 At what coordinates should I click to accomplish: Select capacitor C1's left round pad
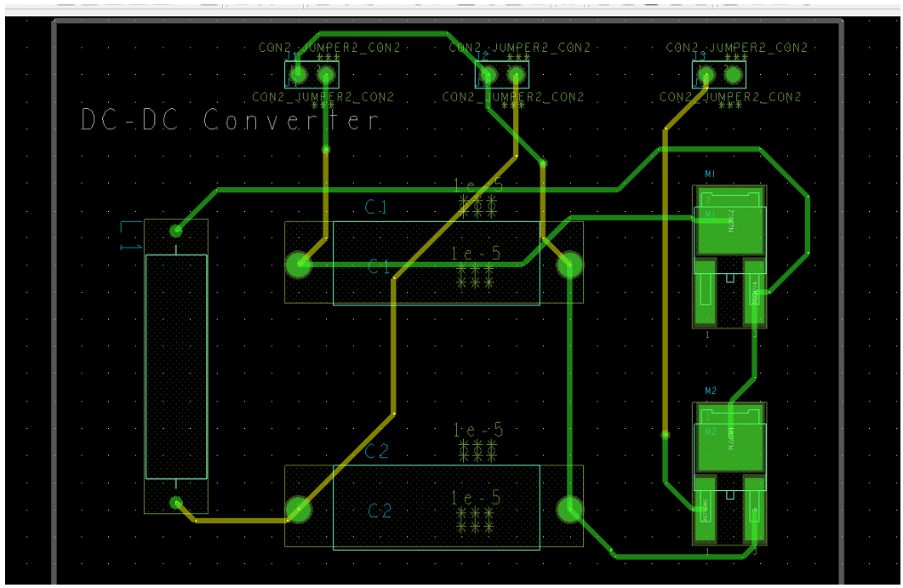pos(298,265)
